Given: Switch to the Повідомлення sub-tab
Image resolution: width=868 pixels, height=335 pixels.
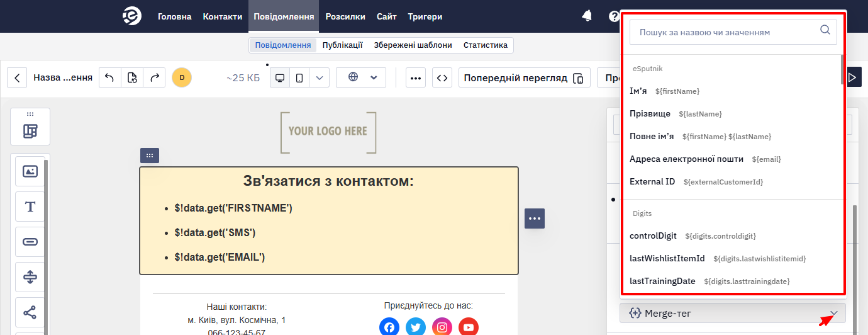Looking at the screenshot, I should pos(283,45).
